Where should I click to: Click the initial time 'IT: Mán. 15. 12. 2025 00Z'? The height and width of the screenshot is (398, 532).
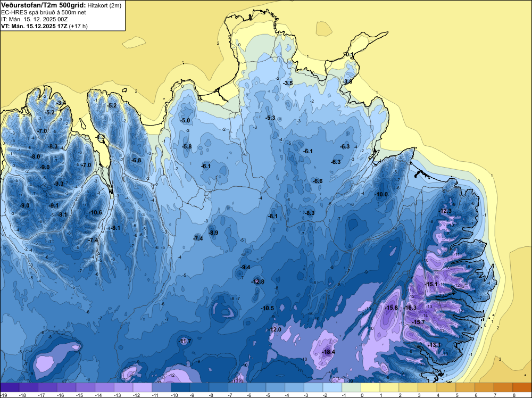click(x=34, y=19)
